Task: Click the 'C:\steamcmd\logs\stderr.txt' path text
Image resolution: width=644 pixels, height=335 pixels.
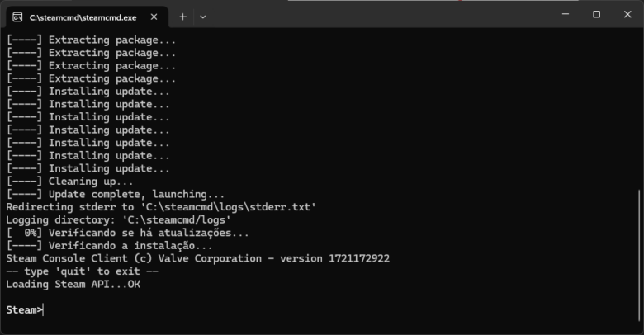Action: click(229, 207)
